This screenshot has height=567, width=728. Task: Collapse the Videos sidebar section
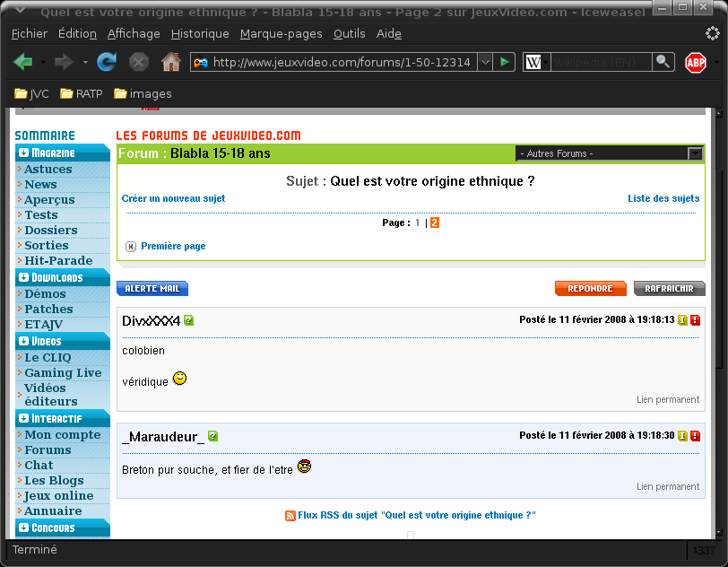(x=23, y=341)
